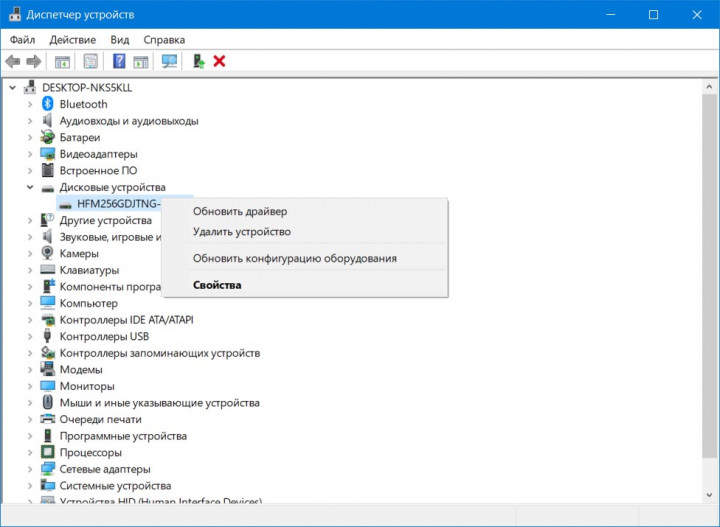Viewport: 720px width, 527px height.
Task: Click scan for hardware changes monitor icon
Action: (169, 61)
